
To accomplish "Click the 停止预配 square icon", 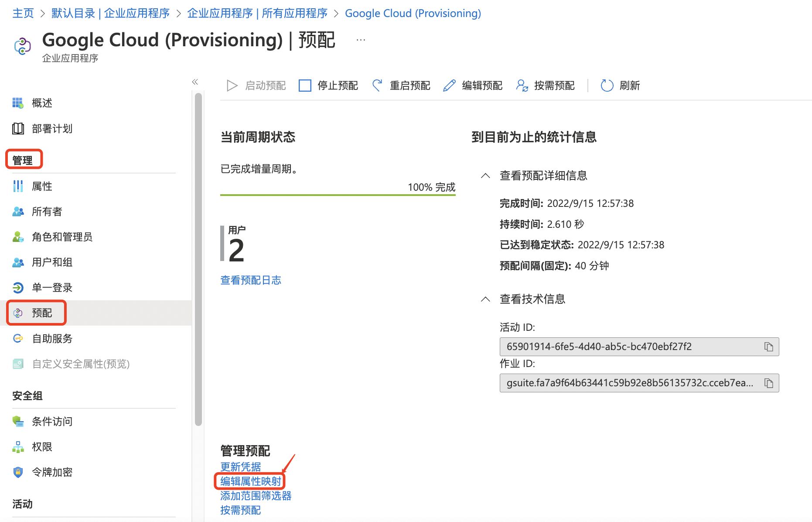I will [x=305, y=86].
